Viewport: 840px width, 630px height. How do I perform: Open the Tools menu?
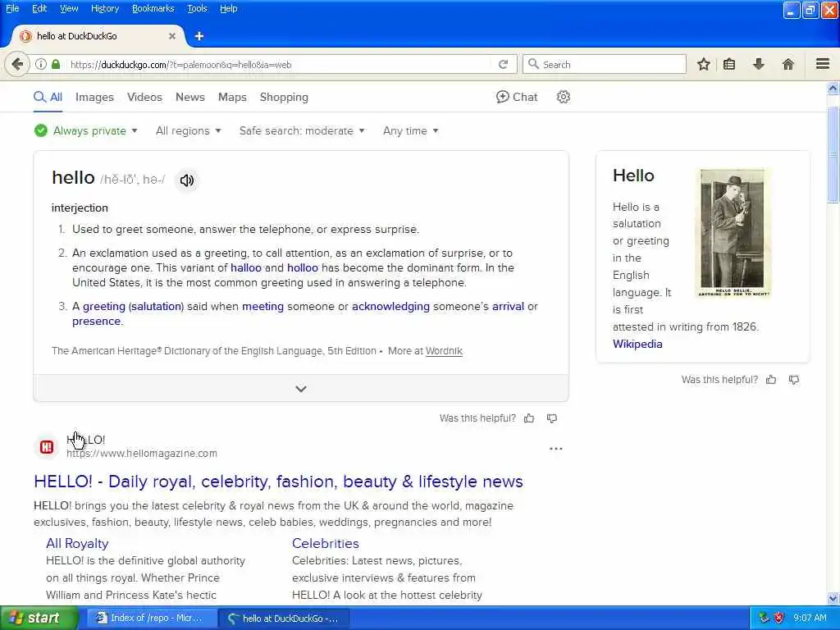[197, 8]
